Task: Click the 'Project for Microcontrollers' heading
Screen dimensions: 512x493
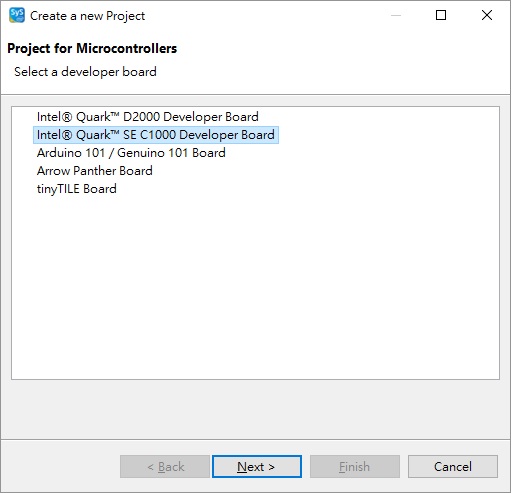Action: tap(92, 49)
